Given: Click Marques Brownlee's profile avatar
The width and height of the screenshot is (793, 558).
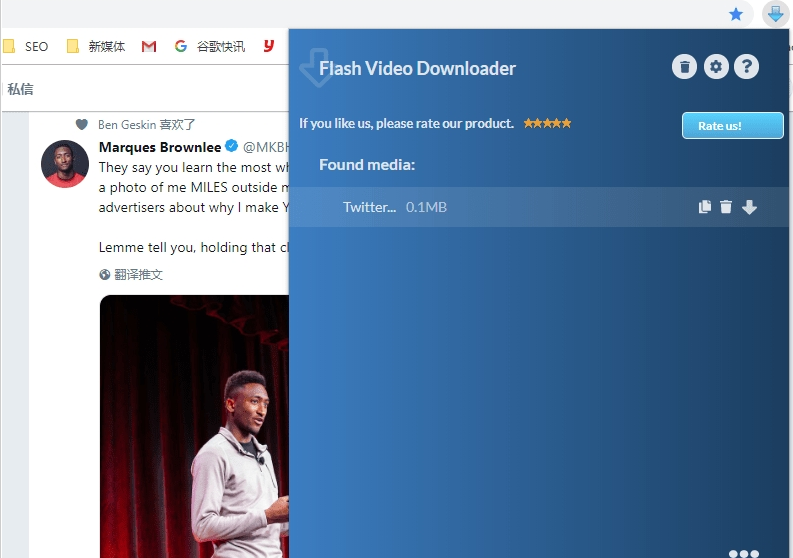Looking at the screenshot, I should tap(65, 164).
